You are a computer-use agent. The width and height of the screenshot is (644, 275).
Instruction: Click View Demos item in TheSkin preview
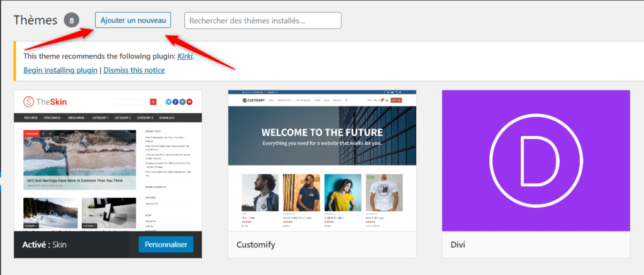[x=55, y=118]
